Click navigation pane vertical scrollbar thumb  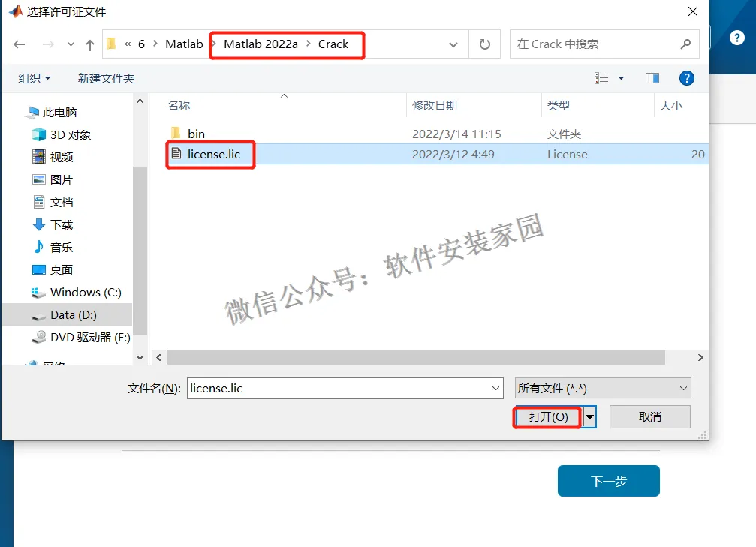140,251
